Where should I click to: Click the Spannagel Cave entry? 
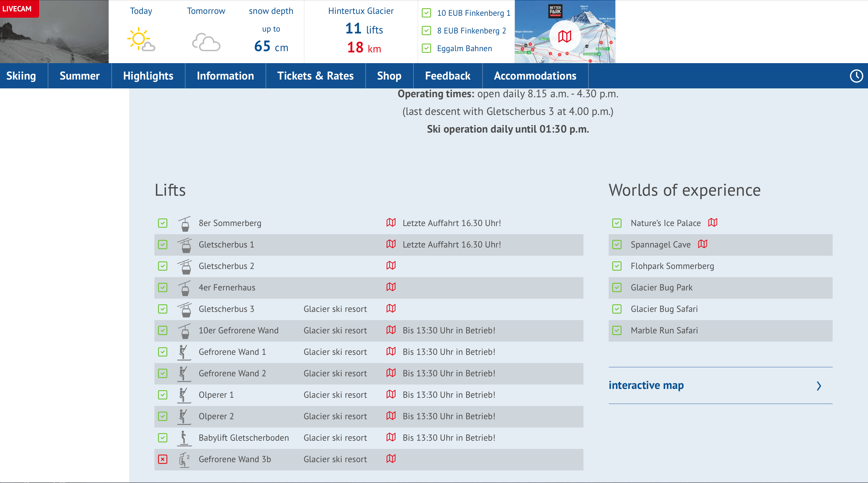point(660,245)
